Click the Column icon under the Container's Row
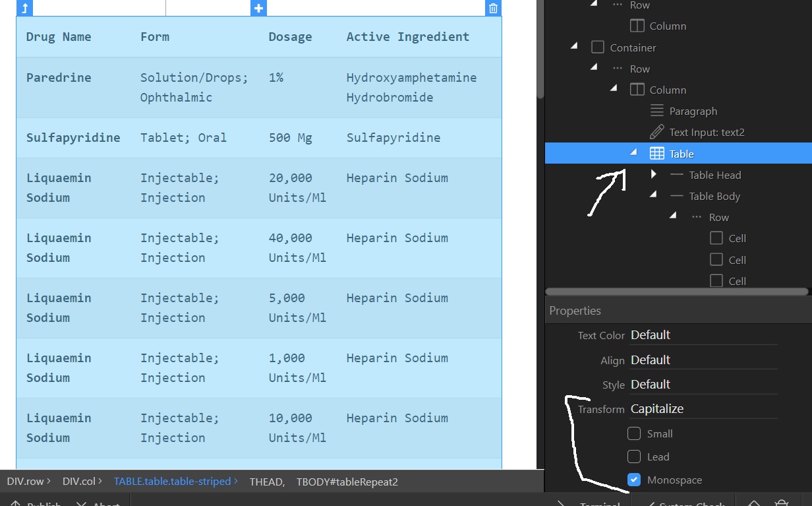 coord(637,90)
